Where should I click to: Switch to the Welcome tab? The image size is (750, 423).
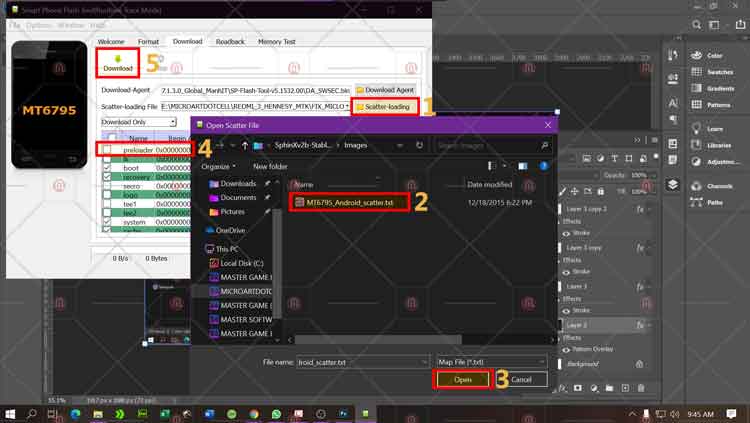coord(111,42)
